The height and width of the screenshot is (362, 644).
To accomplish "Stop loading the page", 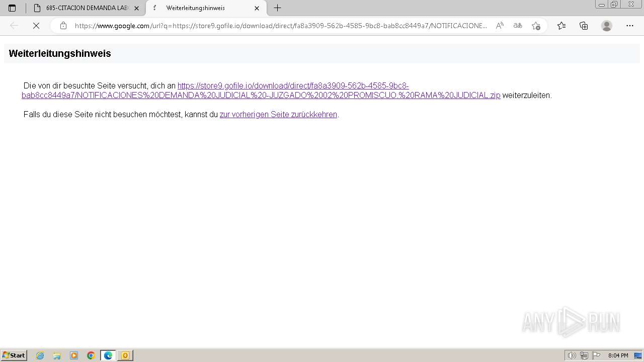I will tap(36, 26).
